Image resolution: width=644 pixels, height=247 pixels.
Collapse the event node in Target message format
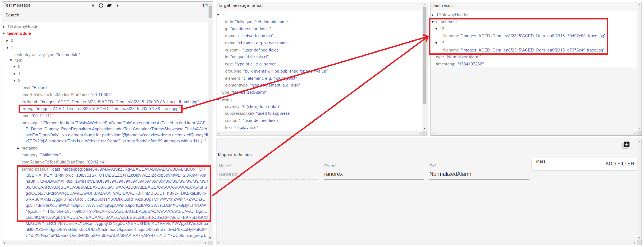pyautogui.click(x=218, y=100)
